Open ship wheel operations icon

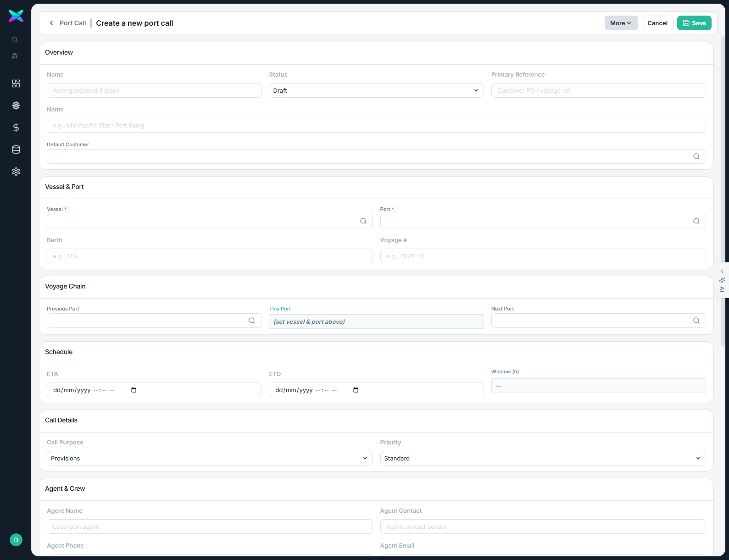pos(16,105)
